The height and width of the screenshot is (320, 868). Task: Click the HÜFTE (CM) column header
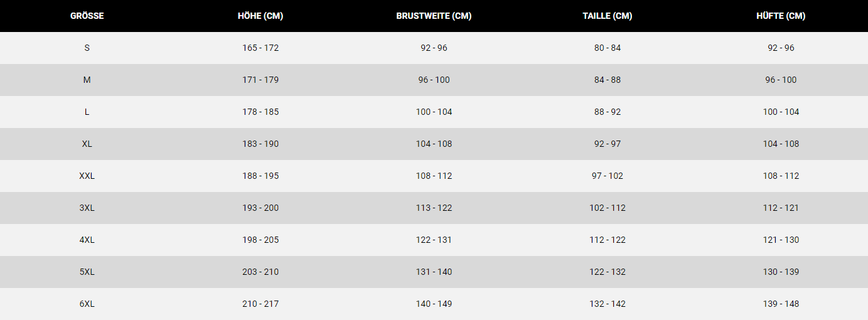click(x=781, y=16)
